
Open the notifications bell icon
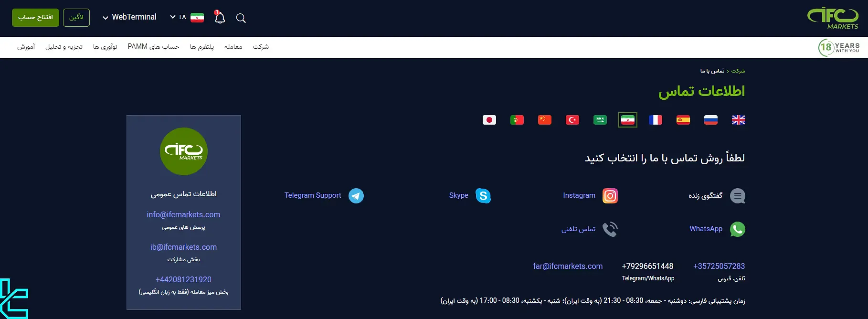click(x=220, y=17)
